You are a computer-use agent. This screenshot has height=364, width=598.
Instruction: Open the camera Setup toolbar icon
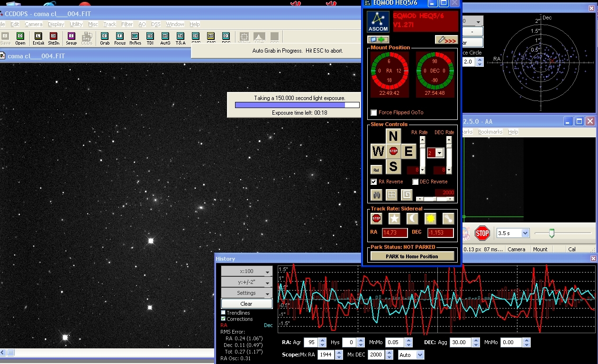[71, 38]
